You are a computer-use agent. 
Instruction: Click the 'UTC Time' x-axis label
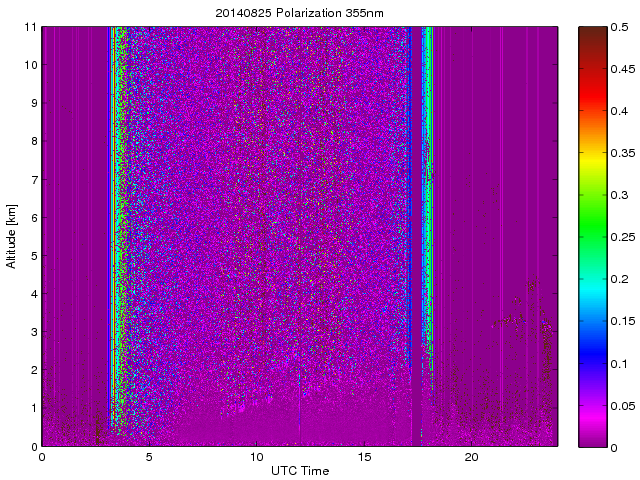tap(299, 470)
